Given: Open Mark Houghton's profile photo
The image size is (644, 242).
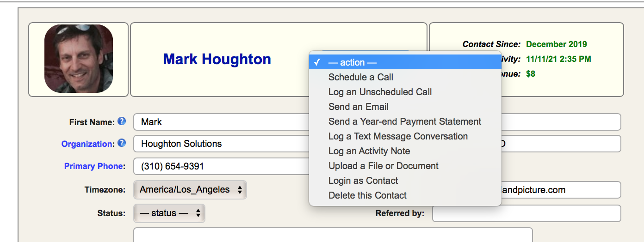Looking at the screenshot, I should pos(78,59).
